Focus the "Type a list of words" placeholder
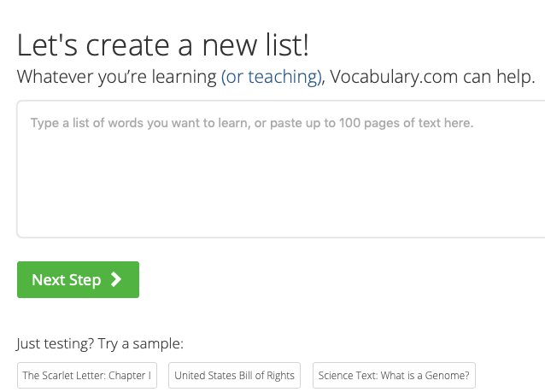This screenshot has width=545, height=392. [251, 123]
